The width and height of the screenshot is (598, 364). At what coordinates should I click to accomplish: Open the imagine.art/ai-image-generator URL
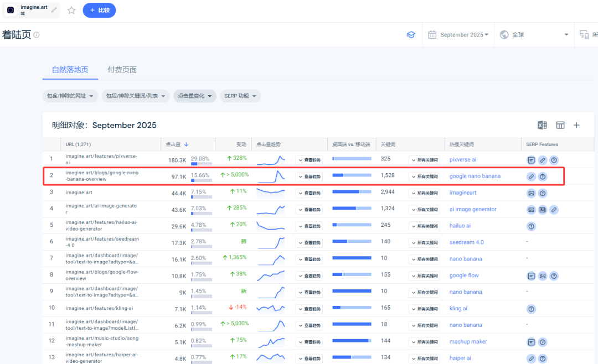[101, 209]
